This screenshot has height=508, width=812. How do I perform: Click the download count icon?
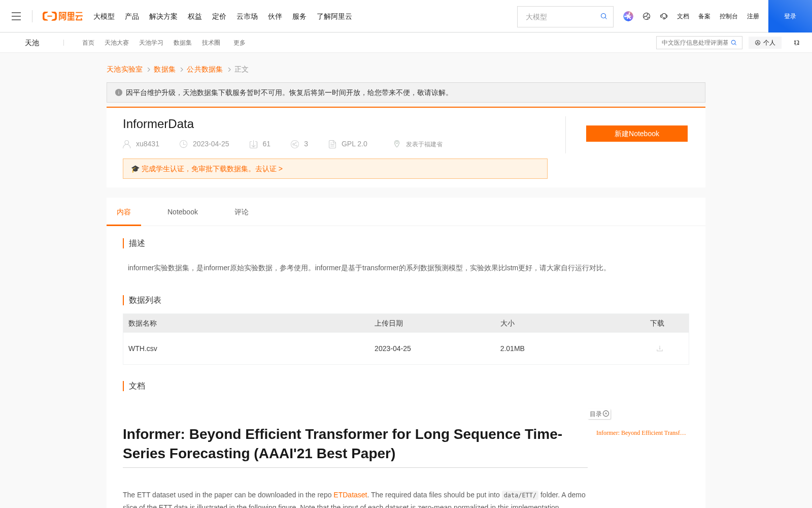(x=254, y=144)
